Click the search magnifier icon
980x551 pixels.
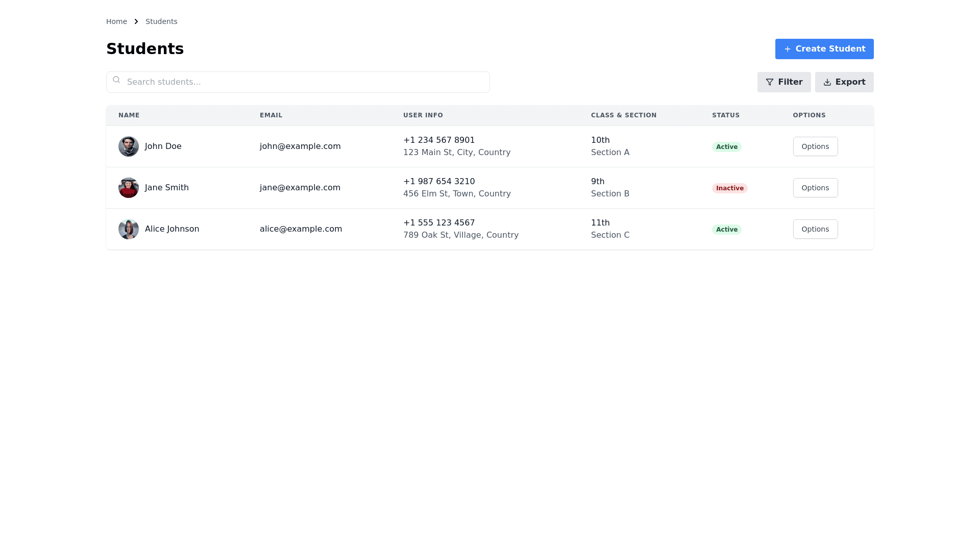pyautogui.click(x=116, y=80)
